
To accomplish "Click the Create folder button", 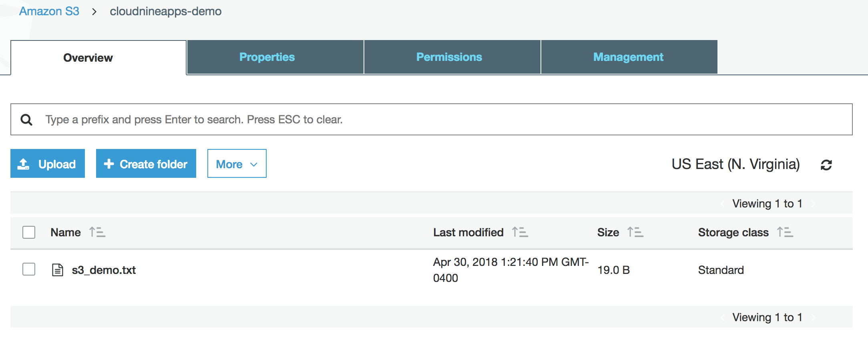I will click(x=146, y=164).
